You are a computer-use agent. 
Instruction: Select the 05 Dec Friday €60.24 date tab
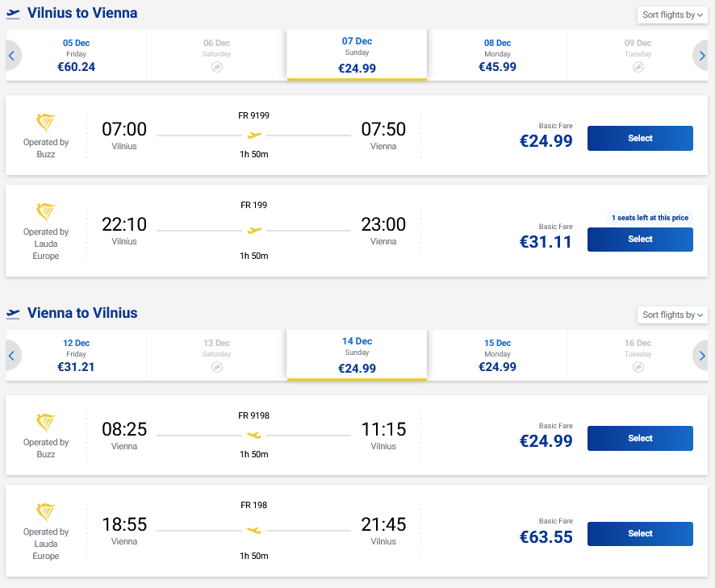[76, 55]
